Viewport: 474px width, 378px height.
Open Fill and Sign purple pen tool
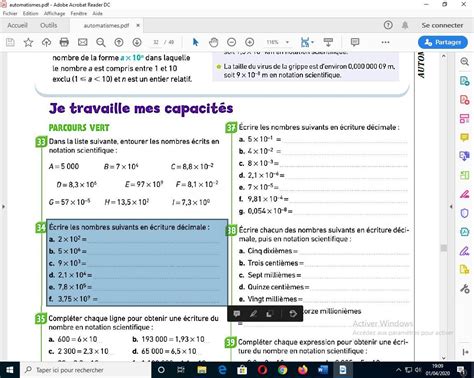[464, 251]
